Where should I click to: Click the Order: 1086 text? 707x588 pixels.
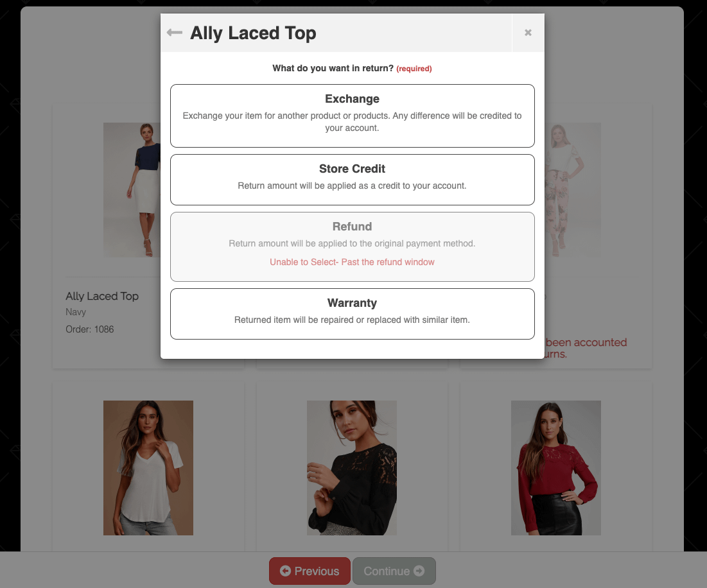point(90,329)
